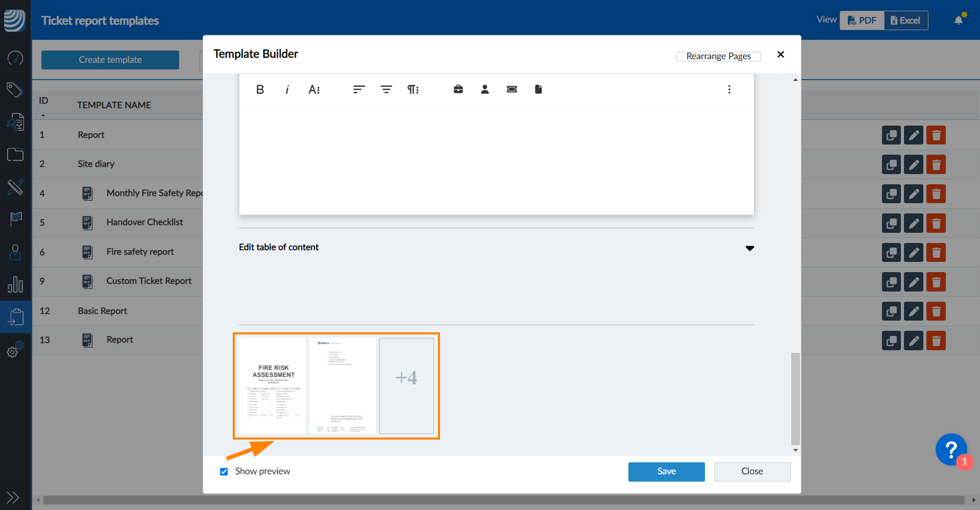Image resolution: width=980 pixels, height=510 pixels.
Task: Expand Edit table of content section
Action: pyautogui.click(x=749, y=248)
